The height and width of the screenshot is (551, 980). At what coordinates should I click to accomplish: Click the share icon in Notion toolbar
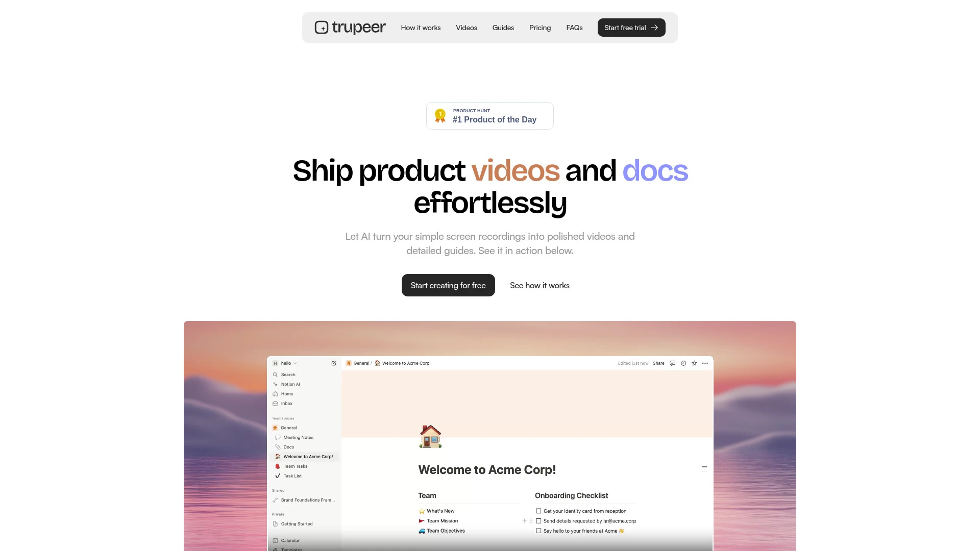coord(658,363)
